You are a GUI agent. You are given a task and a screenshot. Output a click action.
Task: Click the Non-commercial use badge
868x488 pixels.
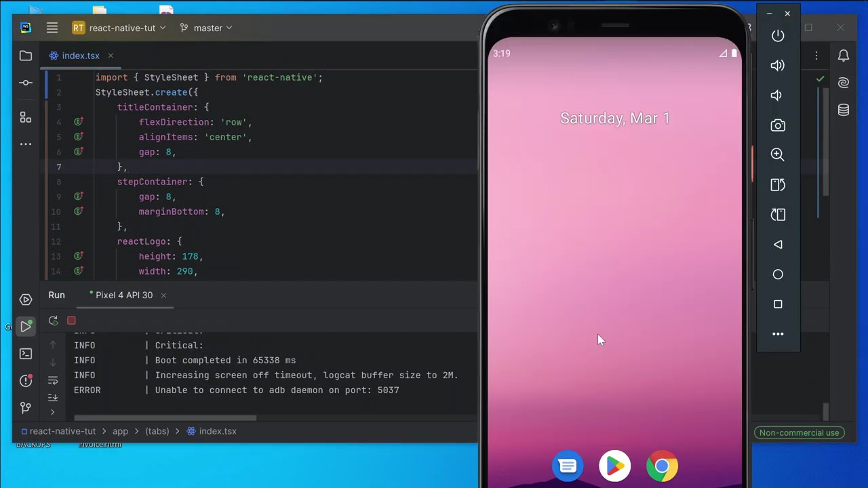(x=800, y=432)
